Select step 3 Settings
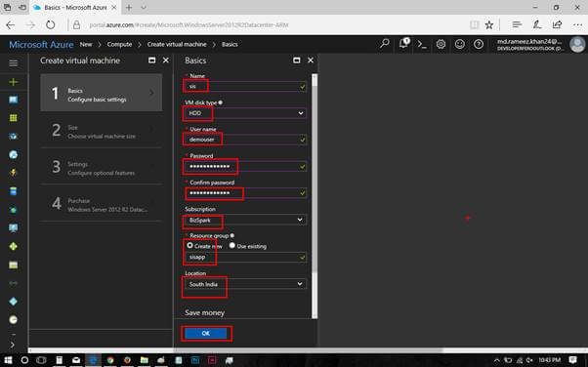The width and height of the screenshot is (588, 367). coord(102,167)
